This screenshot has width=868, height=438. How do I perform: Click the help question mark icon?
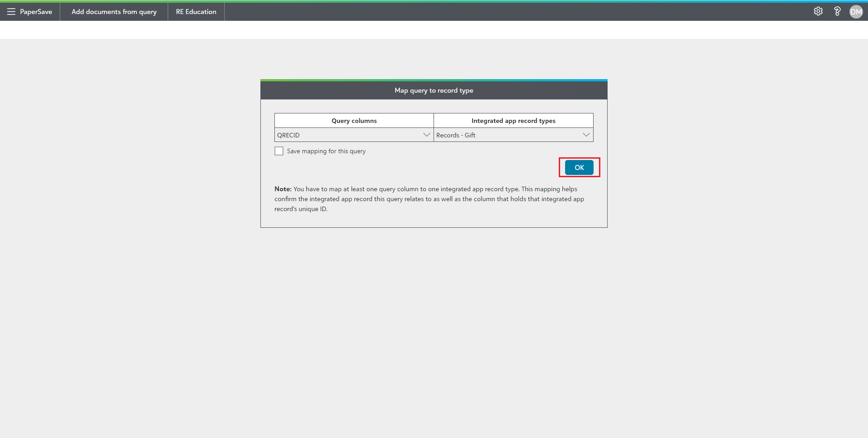point(837,12)
